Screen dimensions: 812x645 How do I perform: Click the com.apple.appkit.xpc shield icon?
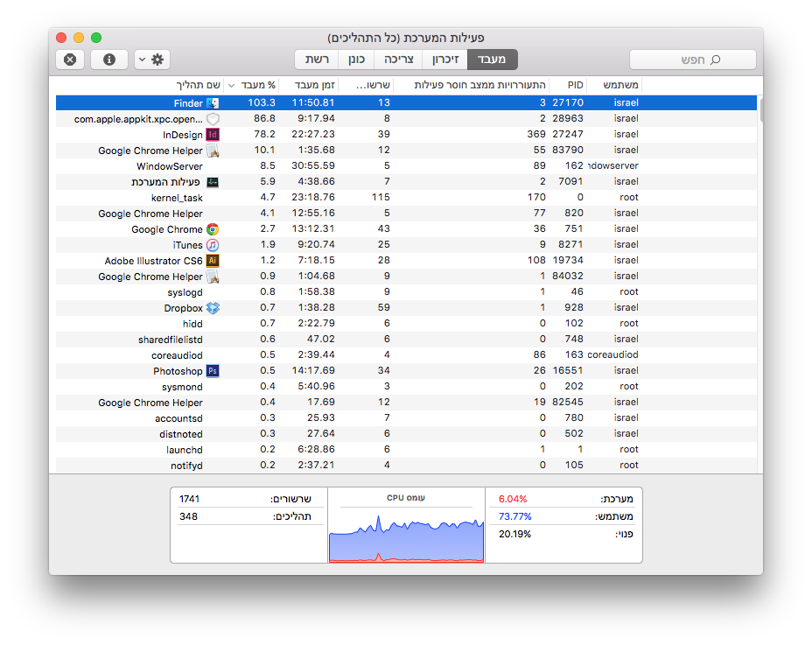(213, 119)
